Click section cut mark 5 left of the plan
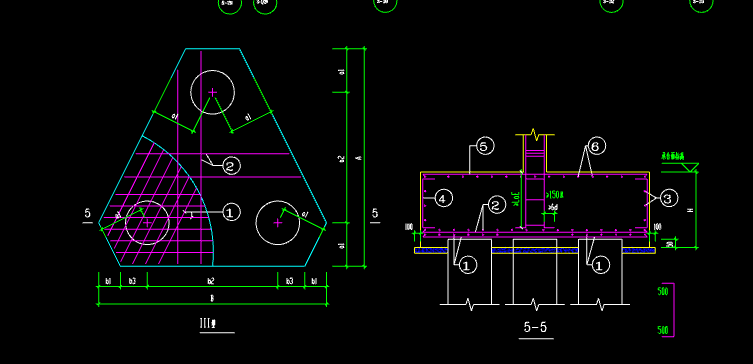This screenshot has height=364, width=753. [x=87, y=214]
